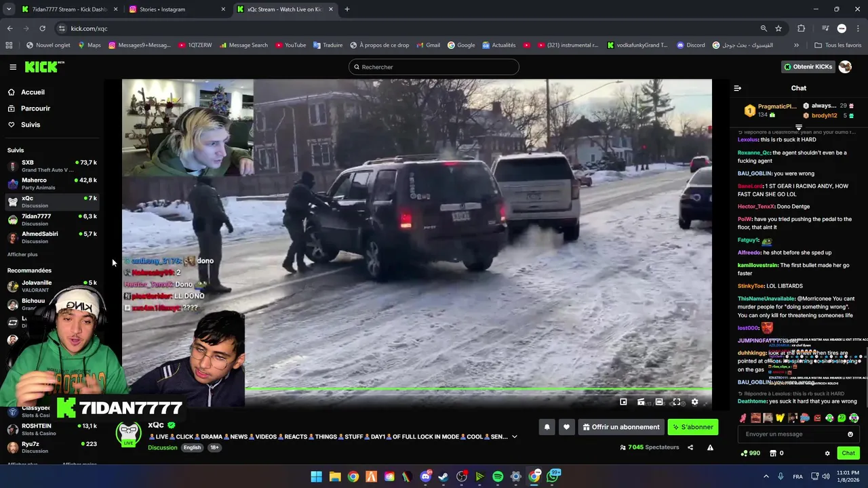Go to Parcourir in sidebar

30,108
